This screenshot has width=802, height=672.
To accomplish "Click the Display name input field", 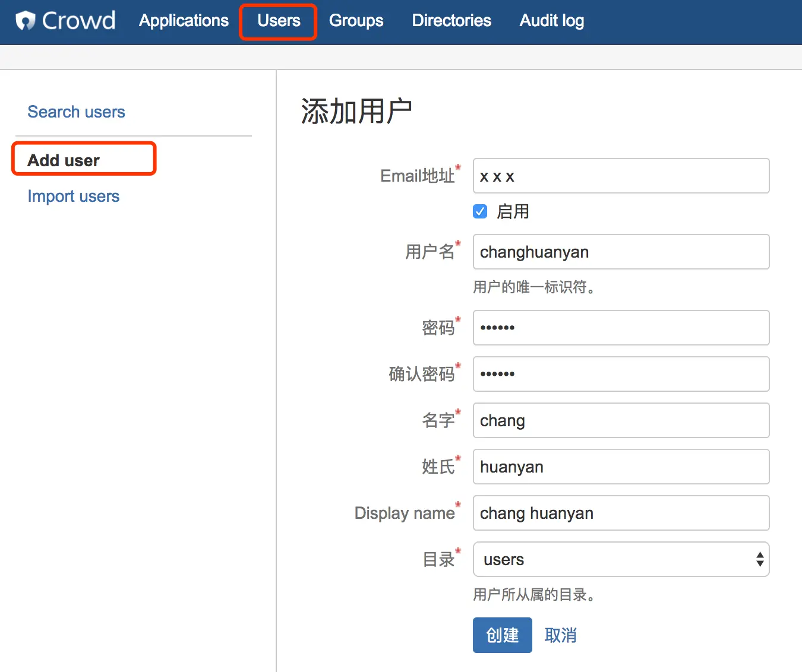I will coord(621,513).
